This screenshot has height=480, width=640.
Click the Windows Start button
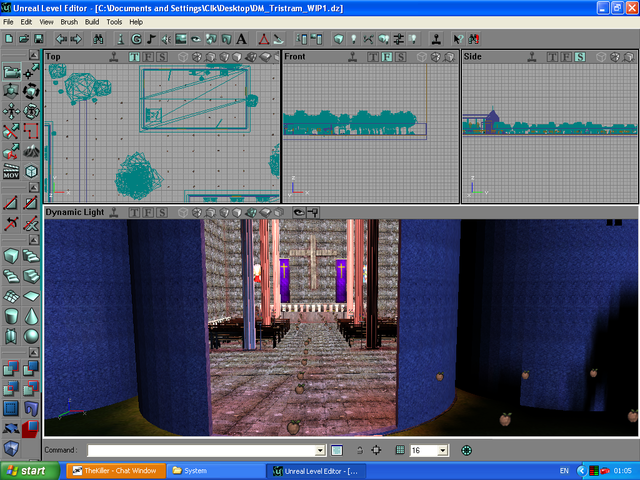tap(26, 470)
